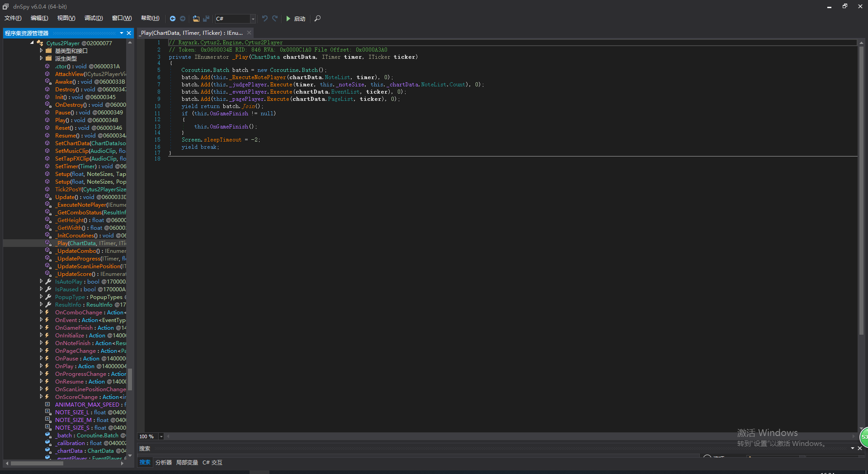Open search with the magnifier icon
The height and width of the screenshot is (474, 868).
pos(317,19)
